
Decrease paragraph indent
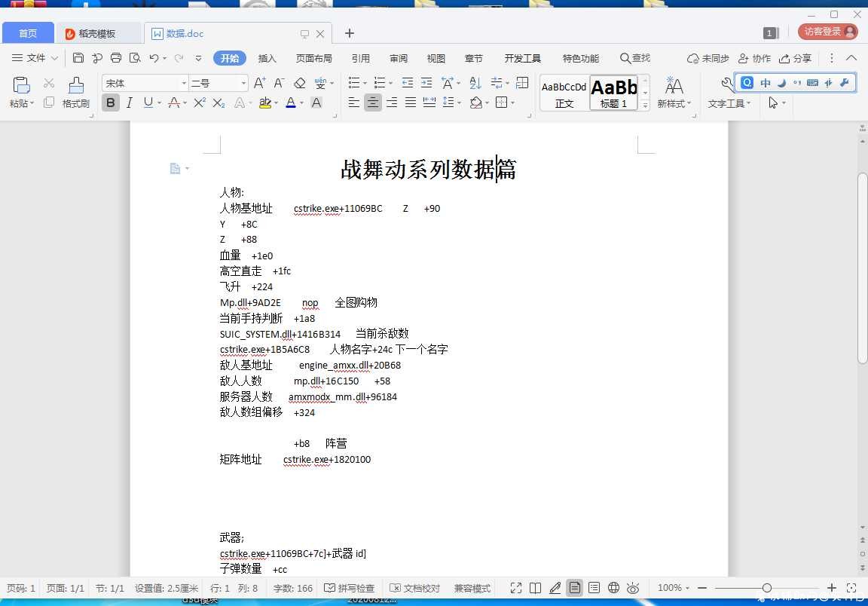pyautogui.click(x=408, y=83)
